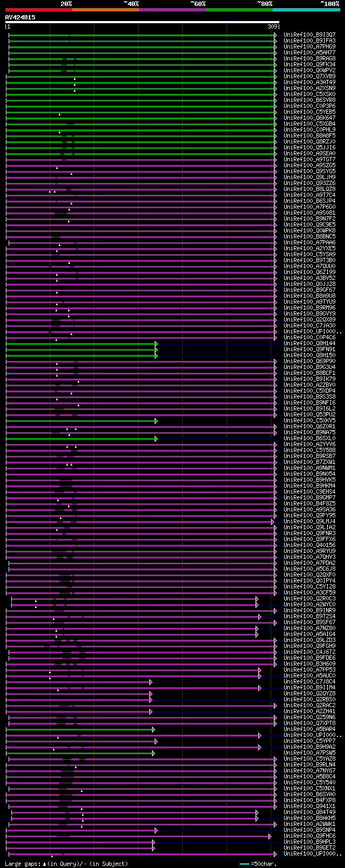
Task: Open hit UniRef100_B9IFA3
Action: pos(309,41)
